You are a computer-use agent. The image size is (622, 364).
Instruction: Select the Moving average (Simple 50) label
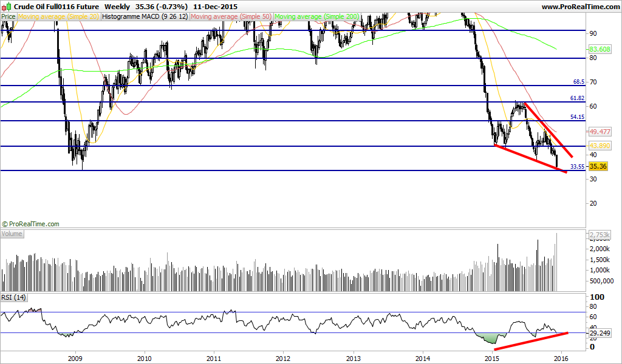pyautogui.click(x=231, y=16)
